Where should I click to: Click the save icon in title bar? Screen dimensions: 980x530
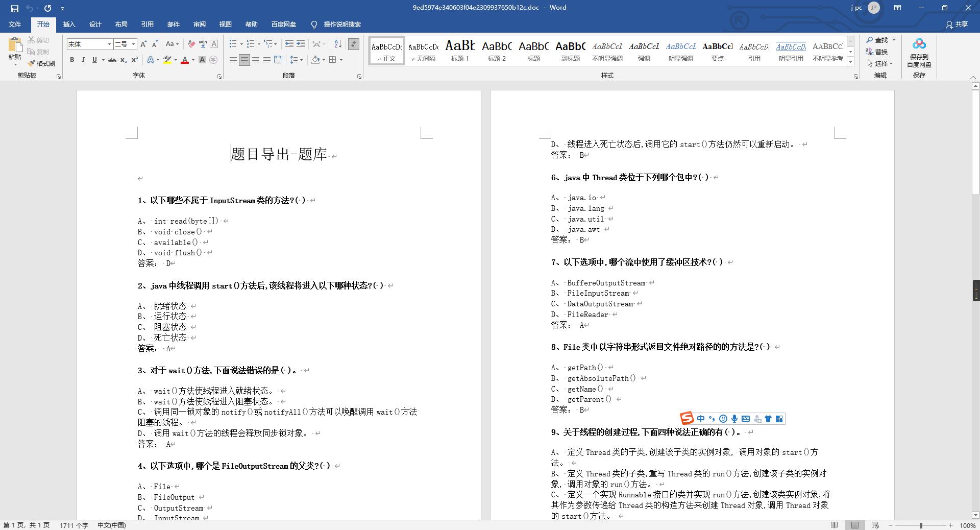click(14, 8)
